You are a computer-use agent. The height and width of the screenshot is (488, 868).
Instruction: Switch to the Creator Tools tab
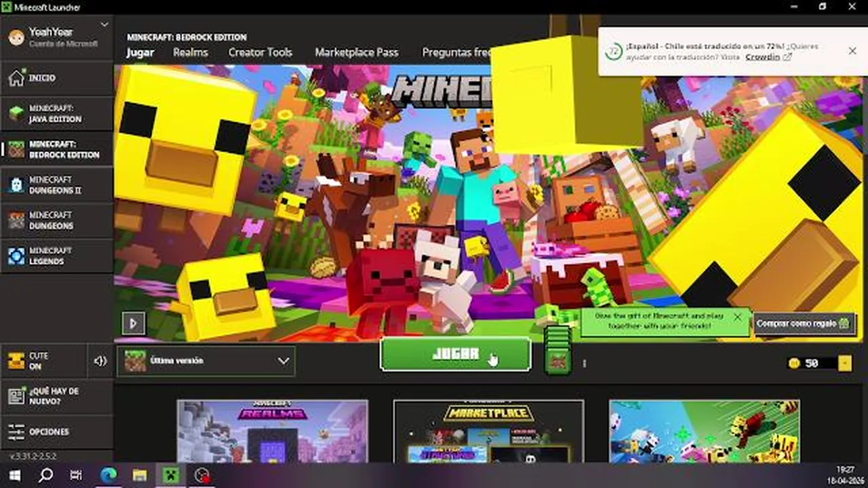coord(260,52)
